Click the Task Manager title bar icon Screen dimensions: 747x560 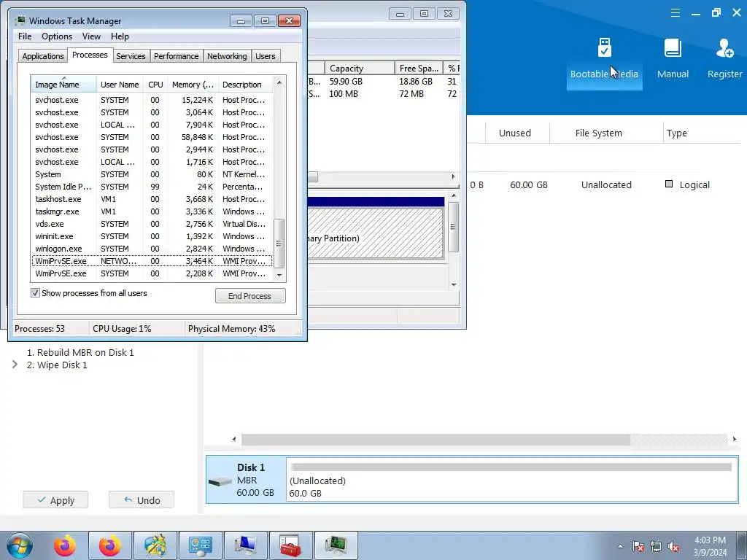[x=20, y=21]
